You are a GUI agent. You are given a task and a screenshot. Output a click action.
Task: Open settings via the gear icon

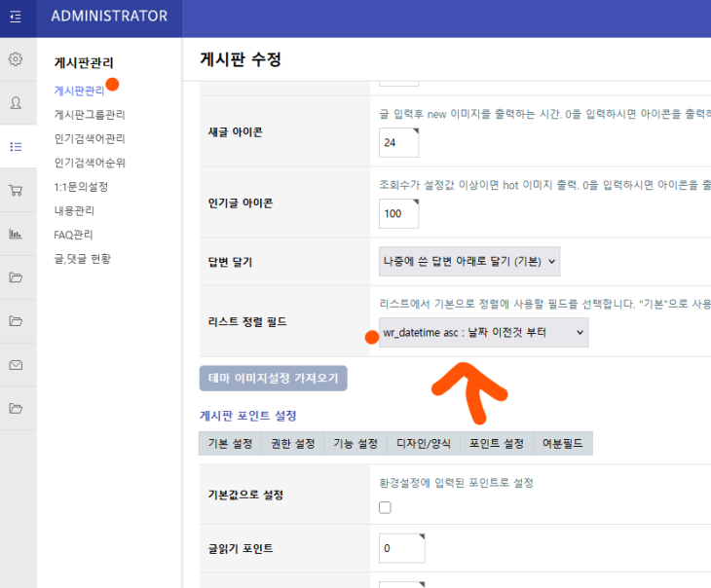16,59
